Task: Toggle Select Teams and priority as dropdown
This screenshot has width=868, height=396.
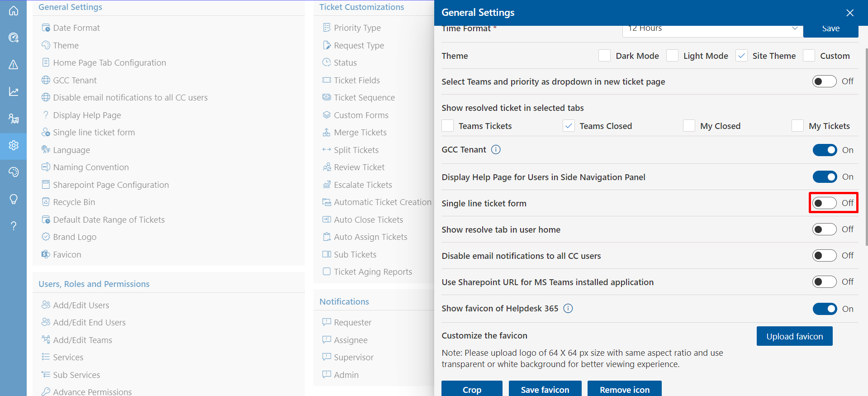Action: click(824, 81)
